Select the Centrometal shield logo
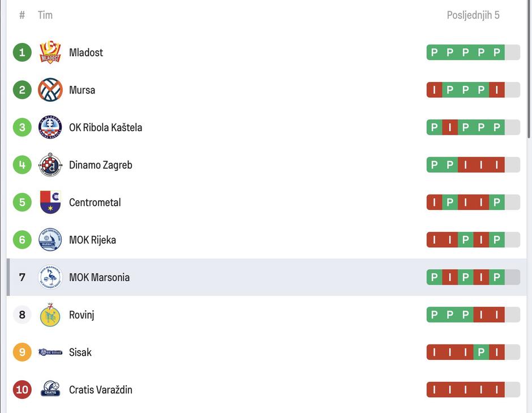Screen dimensions: 532x413 click(50, 203)
